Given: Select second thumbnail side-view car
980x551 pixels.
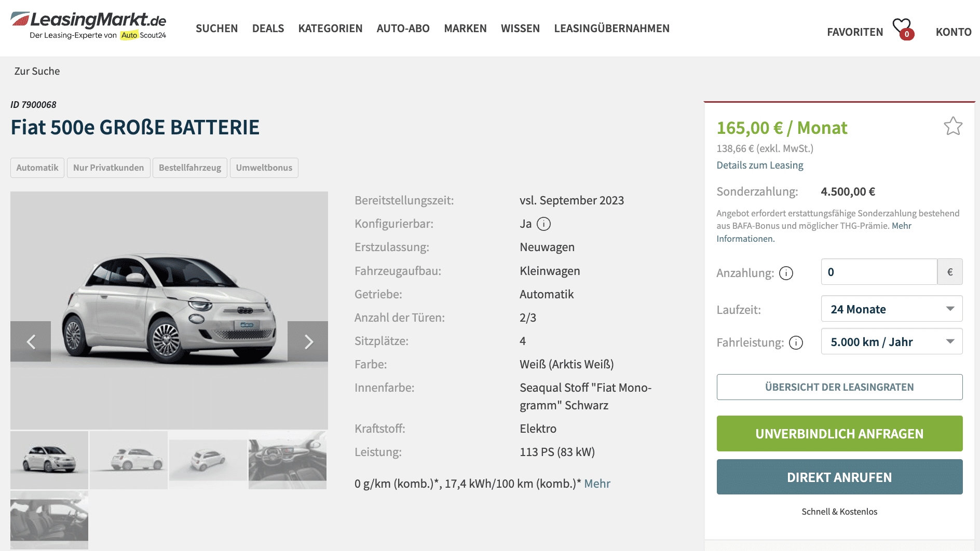Looking at the screenshot, I should (x=129, y=460).
